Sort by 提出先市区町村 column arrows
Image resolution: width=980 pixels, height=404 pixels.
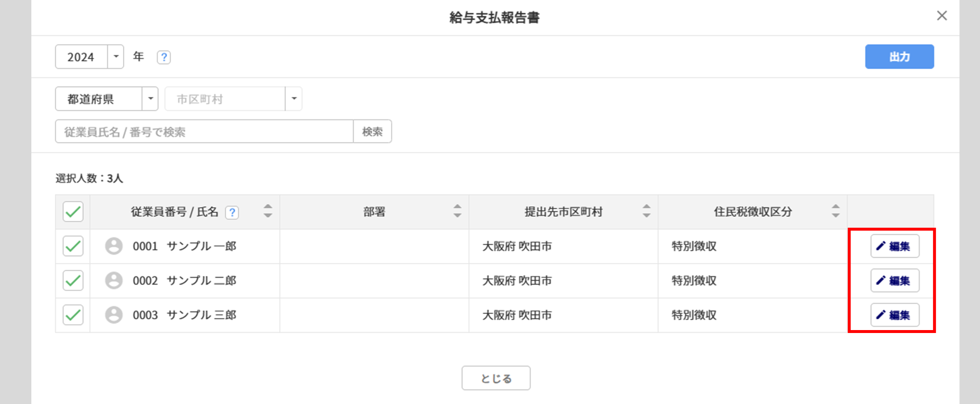pyautogui.click(x=646, y=211)
